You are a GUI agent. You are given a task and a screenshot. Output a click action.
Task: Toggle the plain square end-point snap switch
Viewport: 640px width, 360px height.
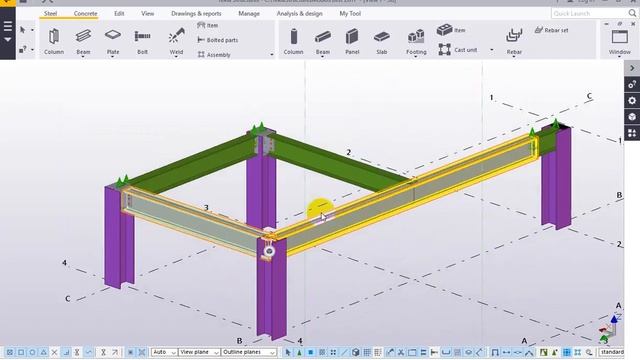pyautogui.click(x=21, y=352)
